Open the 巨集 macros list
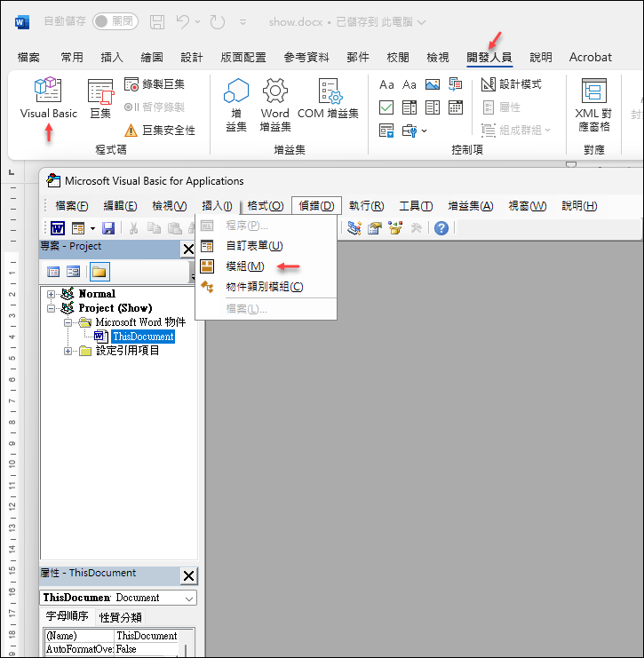The width and height of the screenshot is (644, 658). [100, 99]
